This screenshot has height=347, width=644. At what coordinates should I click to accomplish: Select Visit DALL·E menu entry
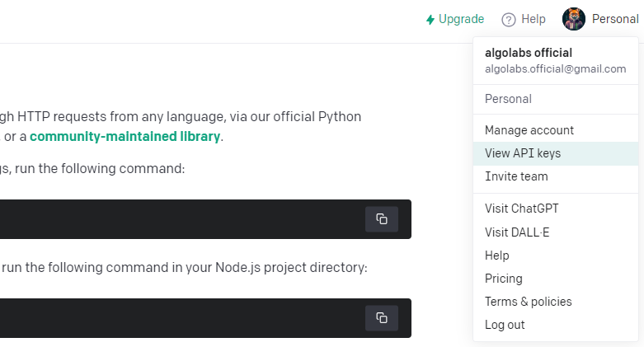(517, 232)
